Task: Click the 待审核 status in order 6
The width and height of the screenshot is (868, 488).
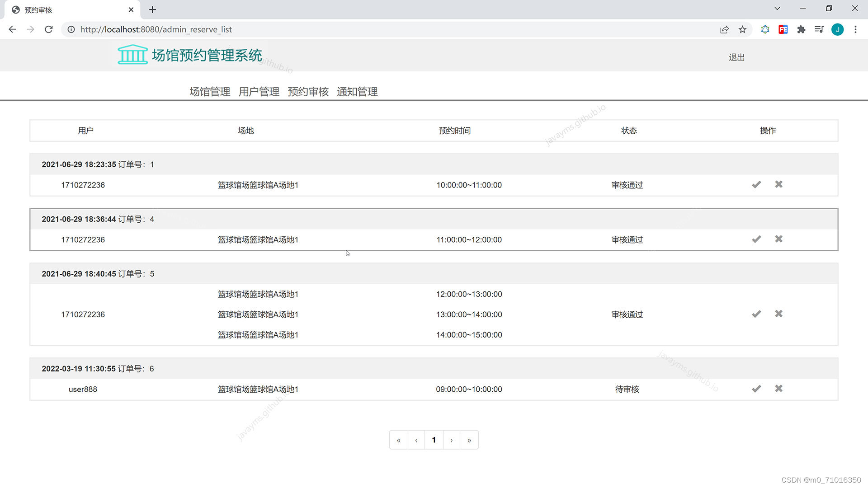Action: click(627, 389)
